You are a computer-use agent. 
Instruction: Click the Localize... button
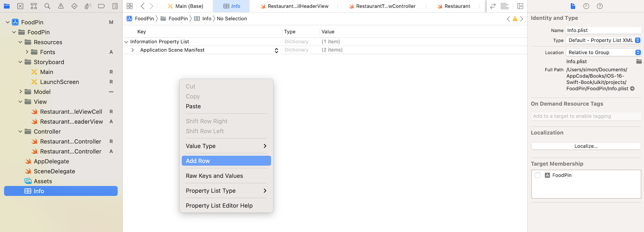coord(586,146)
